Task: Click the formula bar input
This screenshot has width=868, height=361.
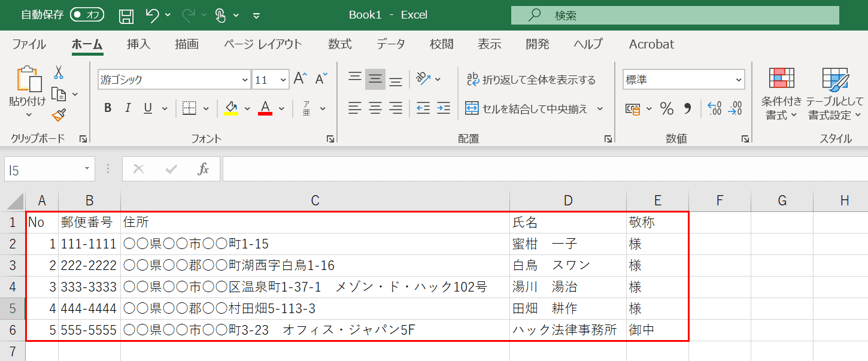Action: [x=545, y=169]
